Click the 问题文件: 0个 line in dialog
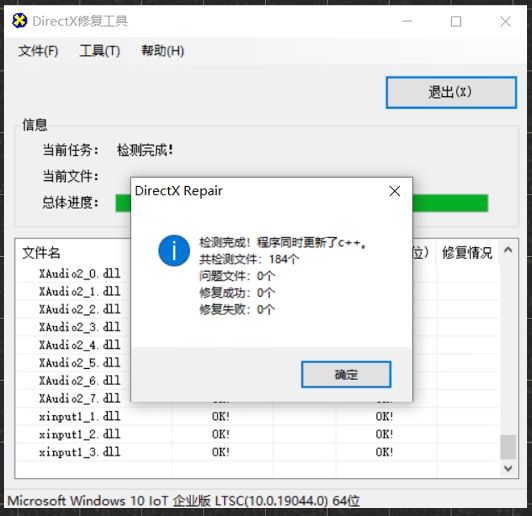The image size is (532, 516). point(237,276)
